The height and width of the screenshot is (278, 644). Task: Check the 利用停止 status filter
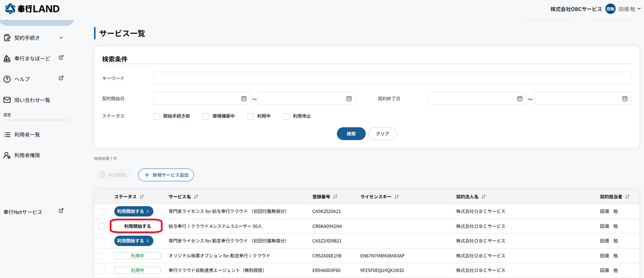(x=286, y=117)
